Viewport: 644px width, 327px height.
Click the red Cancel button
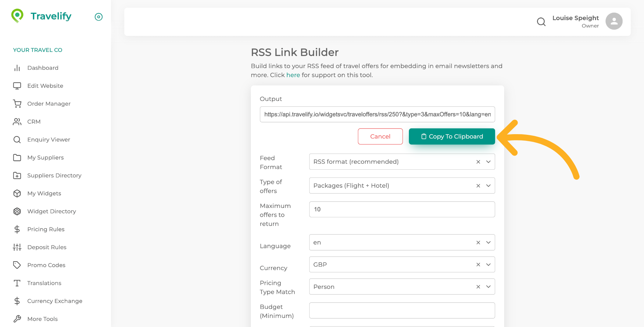(x=380, y=137)
